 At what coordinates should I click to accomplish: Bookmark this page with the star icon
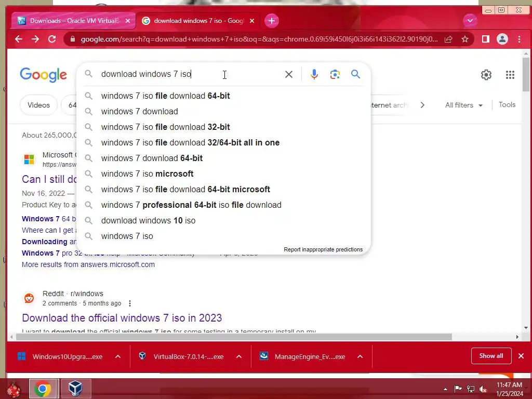click(465, 39)
